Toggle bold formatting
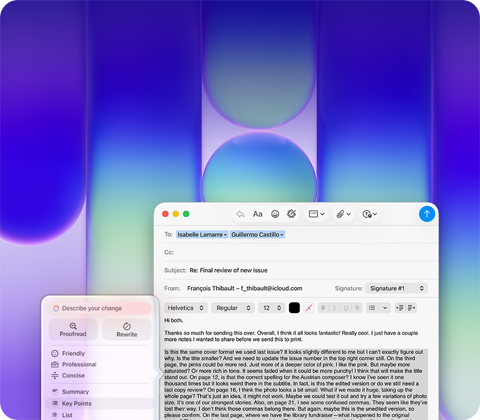Image resolution: width=480 pixels, height=420 pixels. [x=323, y=308]
